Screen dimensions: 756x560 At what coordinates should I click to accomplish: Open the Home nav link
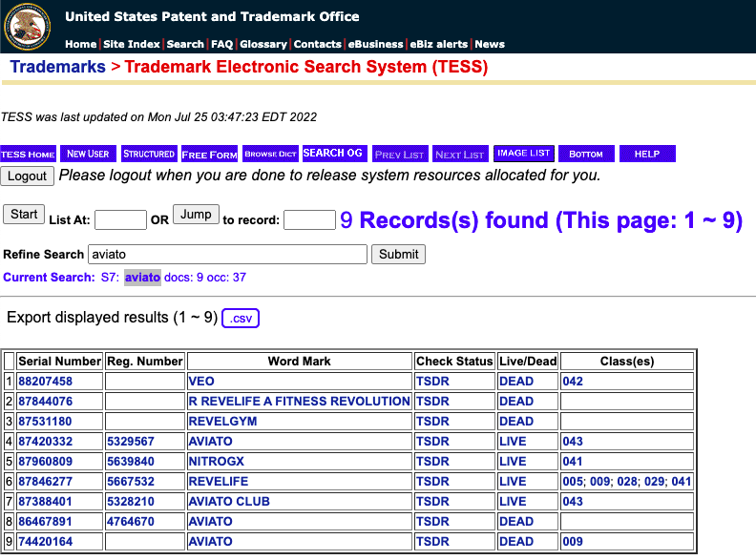click(x=80, y=44)
